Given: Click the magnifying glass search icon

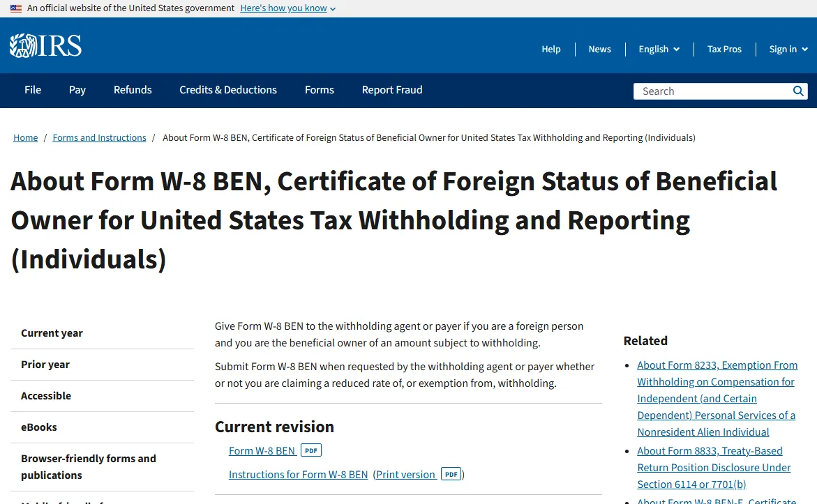Looking at the screenshot, I should pos(797,91).
